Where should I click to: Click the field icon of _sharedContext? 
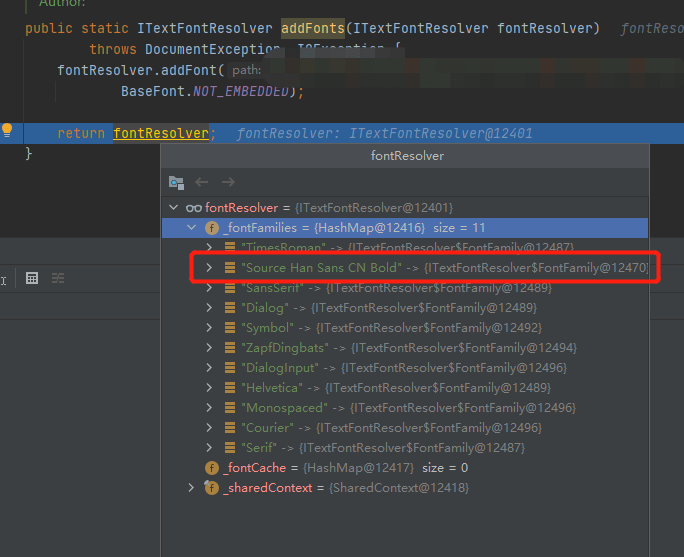pyautogui.click(x=212, y=488)
